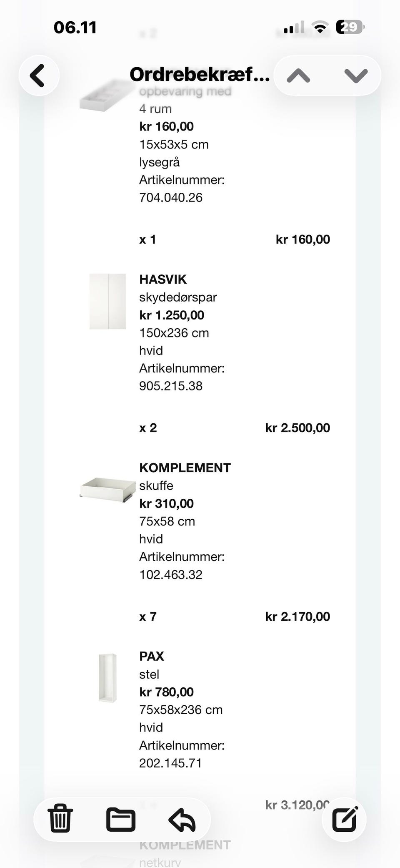Tap the PAX frame product image
The width and height of the screenshot is (400, 868).
(107, 678)
